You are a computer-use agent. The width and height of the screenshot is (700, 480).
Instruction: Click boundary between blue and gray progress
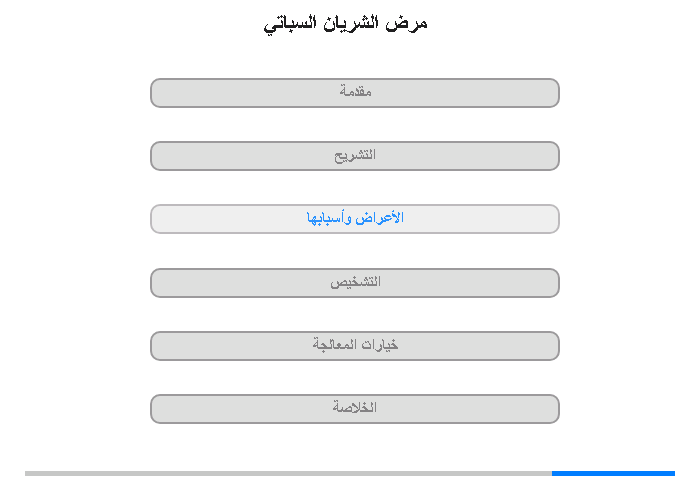[x=552, y=473]
